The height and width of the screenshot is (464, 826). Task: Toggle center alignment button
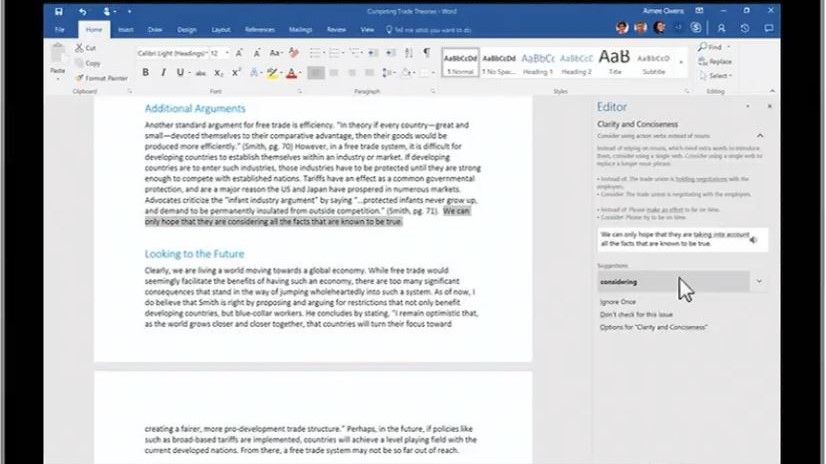pyautogui.click(x=333, y=73)
